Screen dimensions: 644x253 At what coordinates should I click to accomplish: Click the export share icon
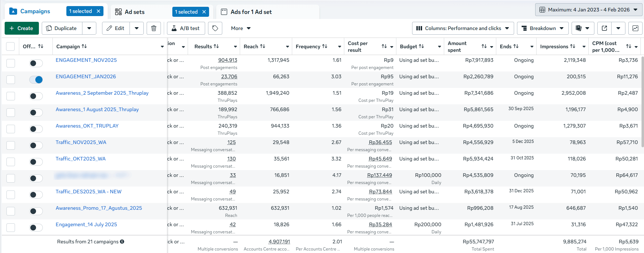604,28
